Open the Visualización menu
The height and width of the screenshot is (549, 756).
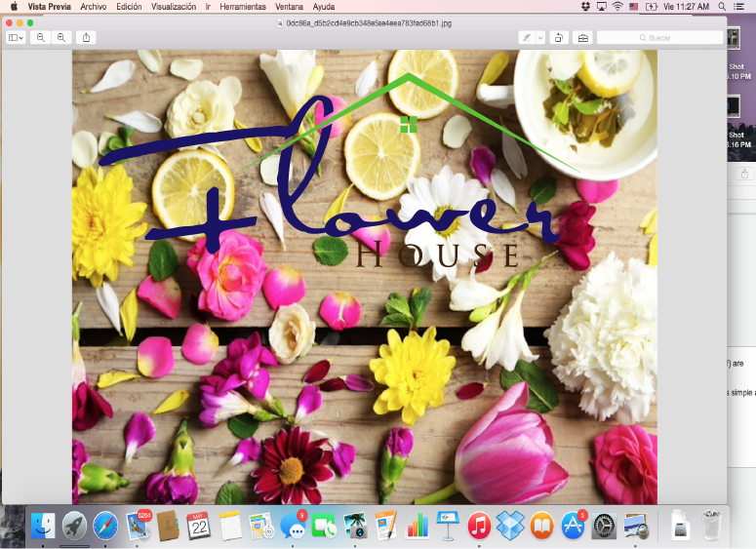point(174,6)
